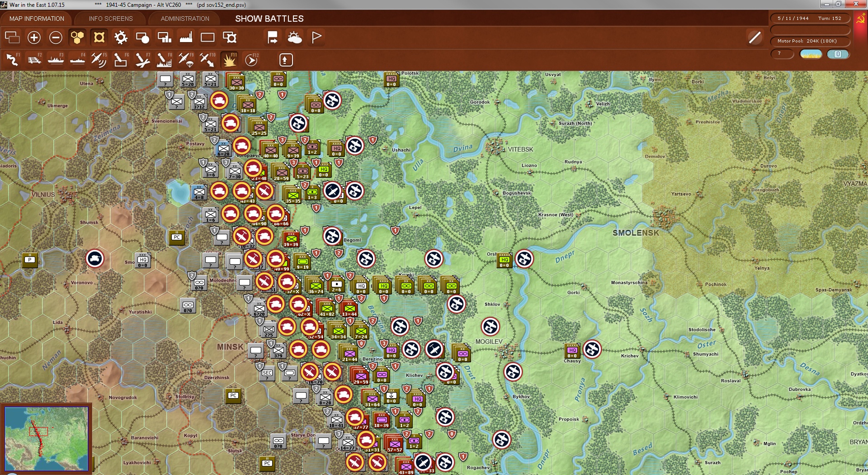Click the VITEBSK city label
This screenshot has height=475, width=868.
[520, 149]
